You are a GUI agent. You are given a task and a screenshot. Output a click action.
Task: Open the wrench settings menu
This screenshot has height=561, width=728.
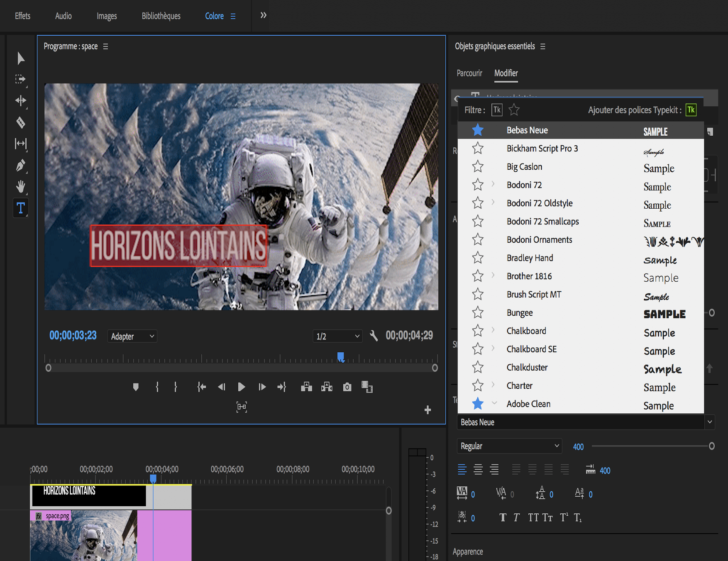click(x=374, y=336)
